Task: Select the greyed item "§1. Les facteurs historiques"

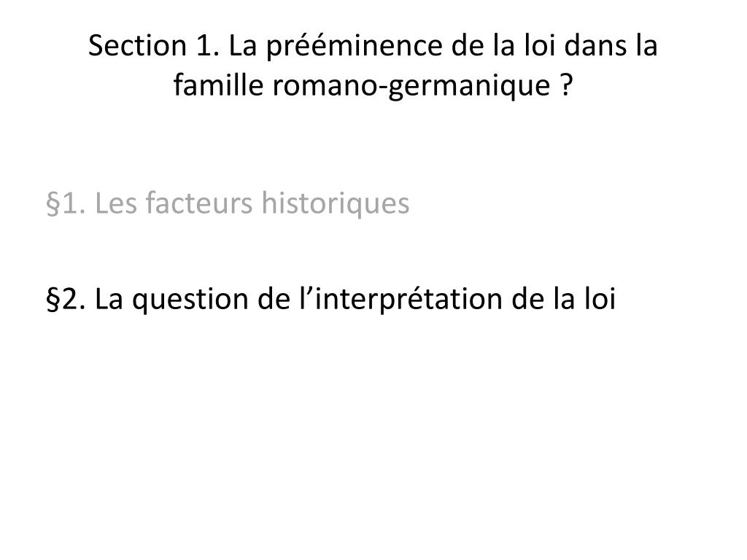Action: click(x=228, y=204)
